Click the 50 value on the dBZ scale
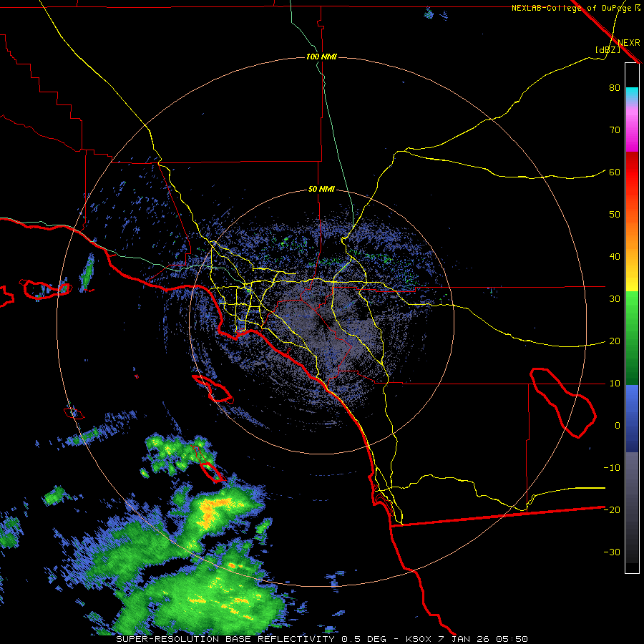Image resolution: width=644 pixels, height=644 pixels. [615, 215]
